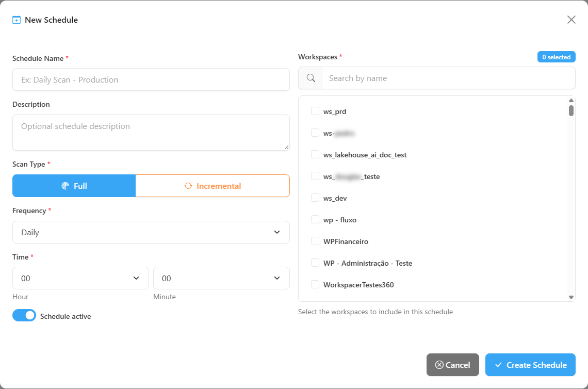Focus the Schedule Name input field
This screenshot has height=389, width=588.
coord(151,79)
